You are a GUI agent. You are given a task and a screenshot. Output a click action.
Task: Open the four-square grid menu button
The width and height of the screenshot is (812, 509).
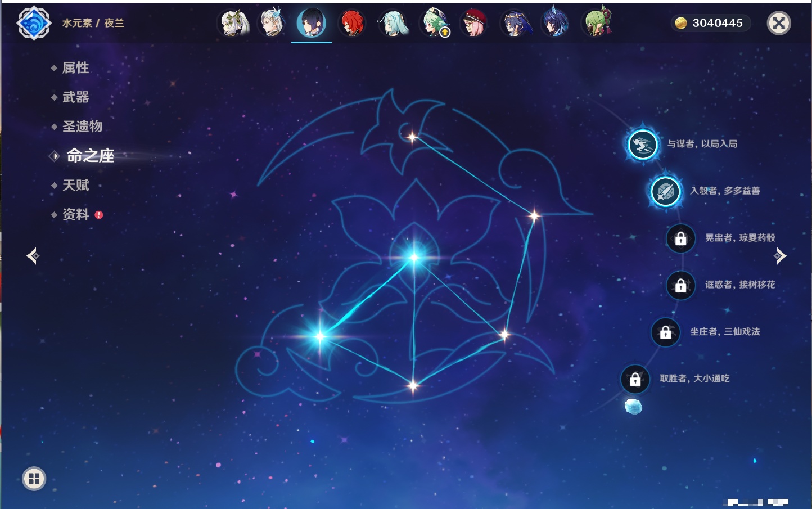point(34,479)
